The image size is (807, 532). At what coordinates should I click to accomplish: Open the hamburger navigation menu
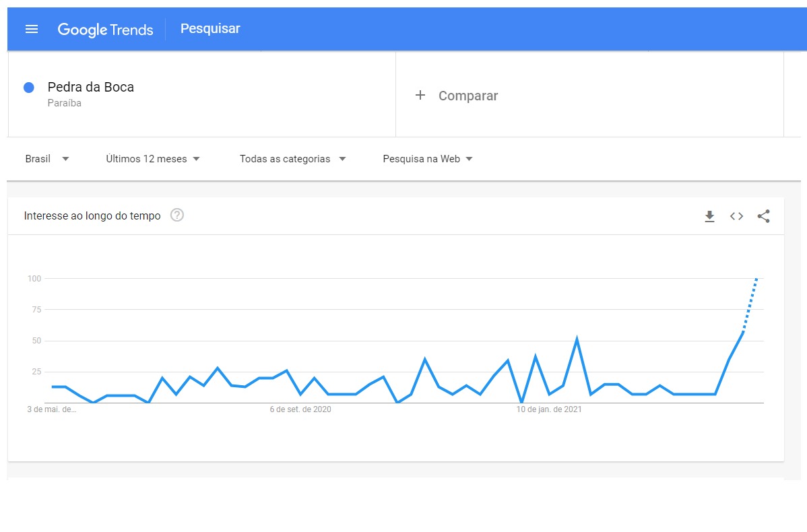point(32,29)
